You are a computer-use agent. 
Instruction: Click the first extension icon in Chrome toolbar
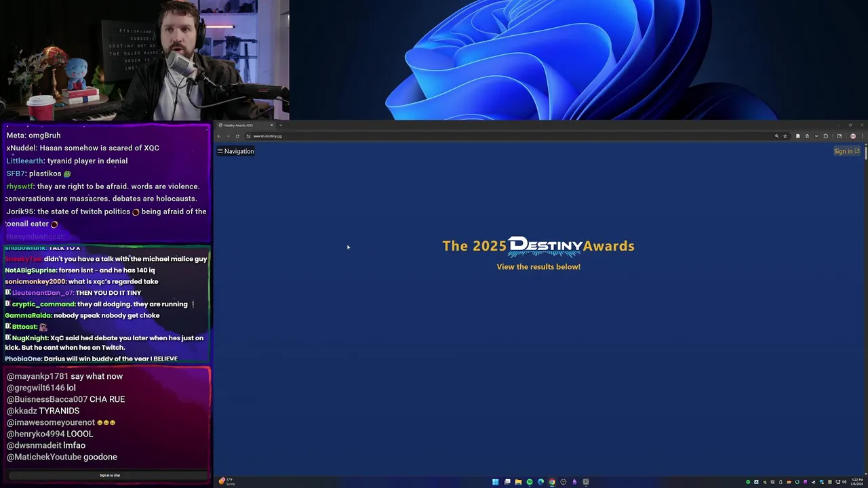click(798, 136)
